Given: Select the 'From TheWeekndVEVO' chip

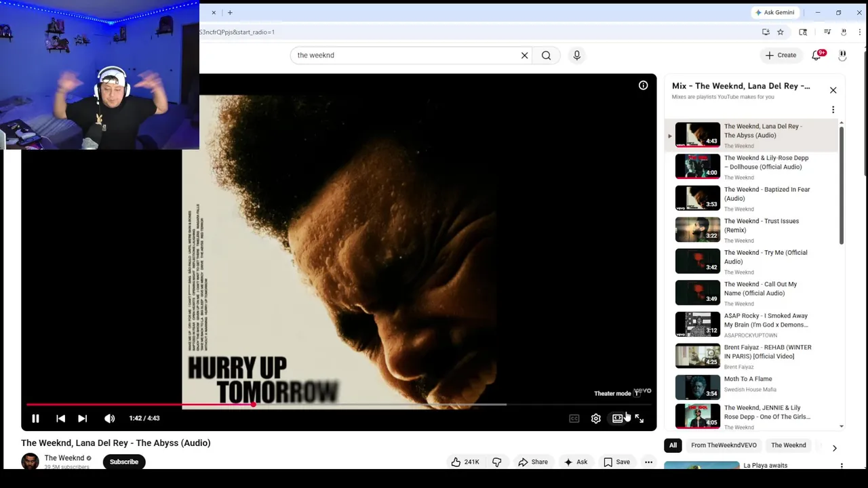Looking at the screenshot, I should pos(724,445).
